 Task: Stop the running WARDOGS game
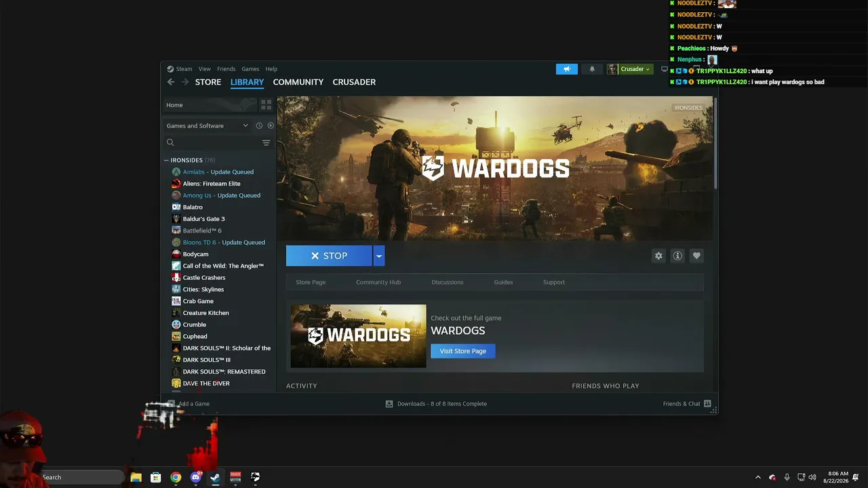[330, 256]
